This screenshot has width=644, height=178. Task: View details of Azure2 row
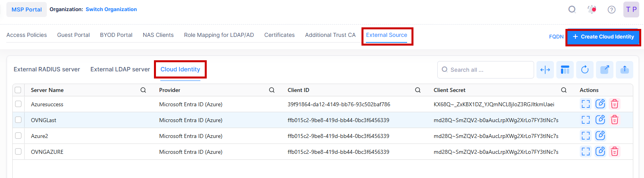click(586, 136)
